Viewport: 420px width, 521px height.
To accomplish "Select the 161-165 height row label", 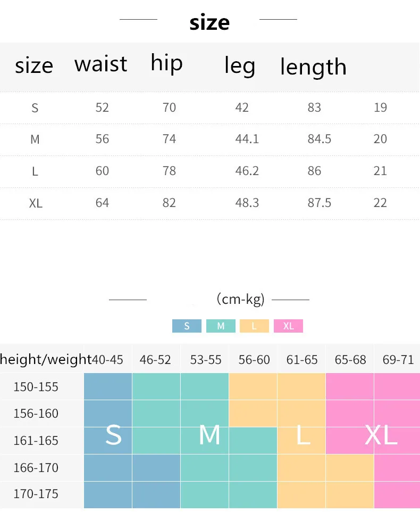I will (x=36, y=441).
